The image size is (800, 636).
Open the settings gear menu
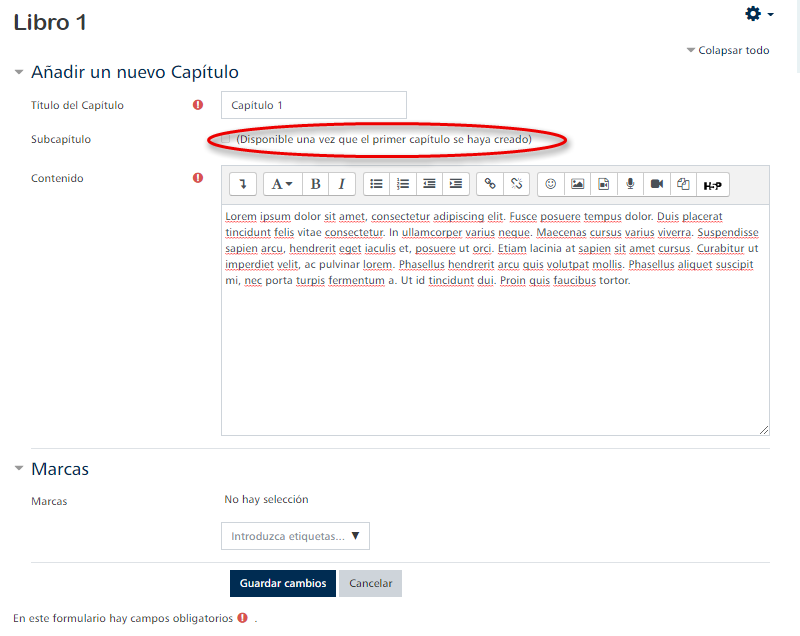click(x=758, y=14)
